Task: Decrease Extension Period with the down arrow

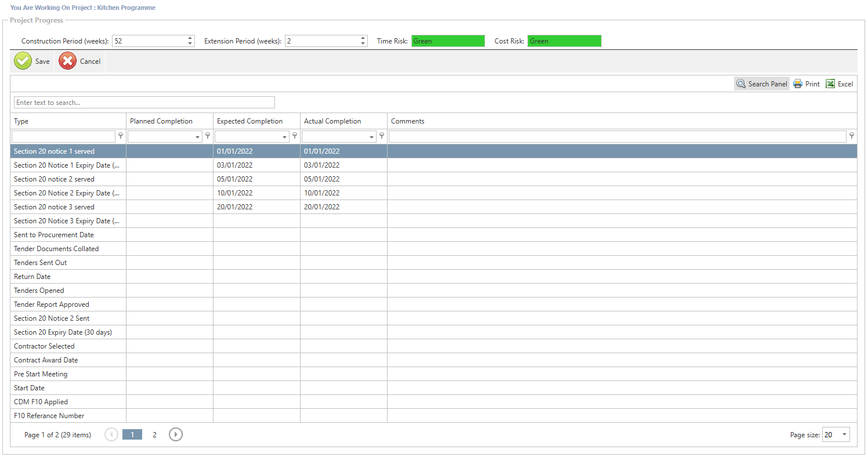Action: click(x=363, y=43)
